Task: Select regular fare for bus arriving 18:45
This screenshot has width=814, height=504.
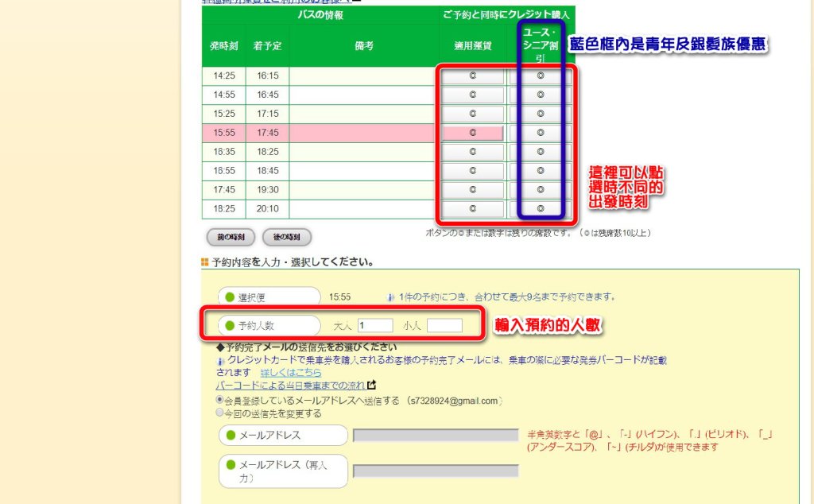Action: click(472, 171)
